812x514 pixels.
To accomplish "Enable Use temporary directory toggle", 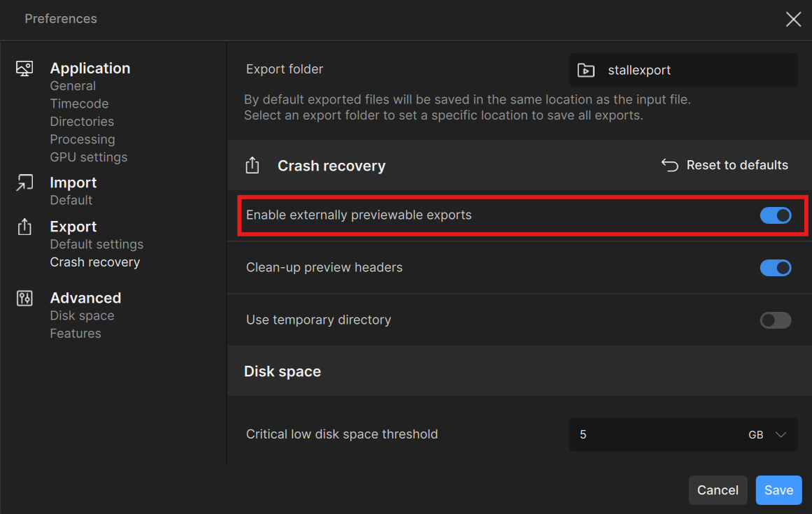I will coord(775,320).
